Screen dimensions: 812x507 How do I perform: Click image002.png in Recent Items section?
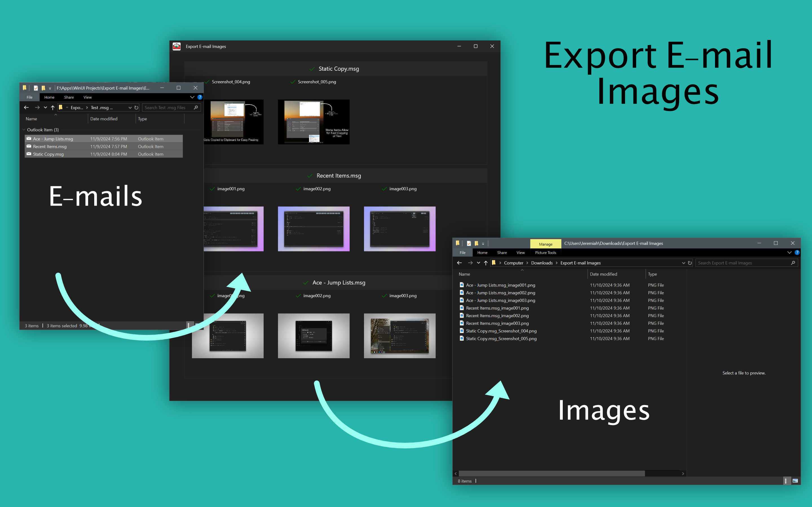coord(312,189)
